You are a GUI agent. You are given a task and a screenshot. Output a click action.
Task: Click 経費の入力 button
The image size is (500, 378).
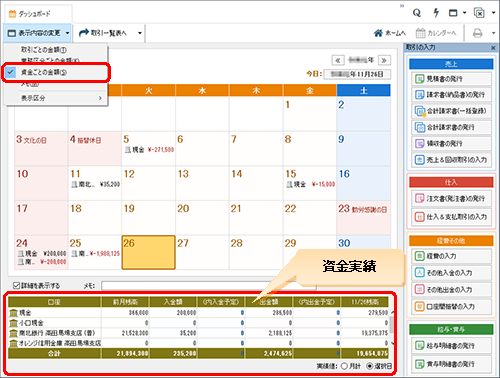451,256
